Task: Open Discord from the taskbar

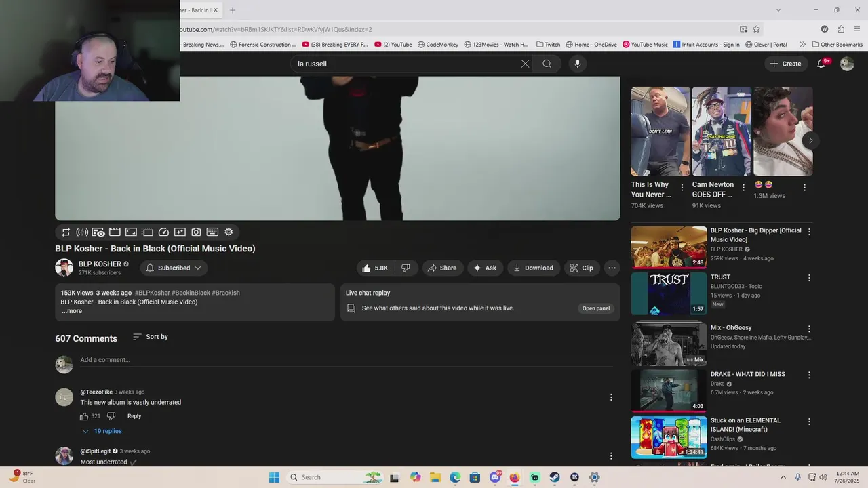Action: pos(495,477)
